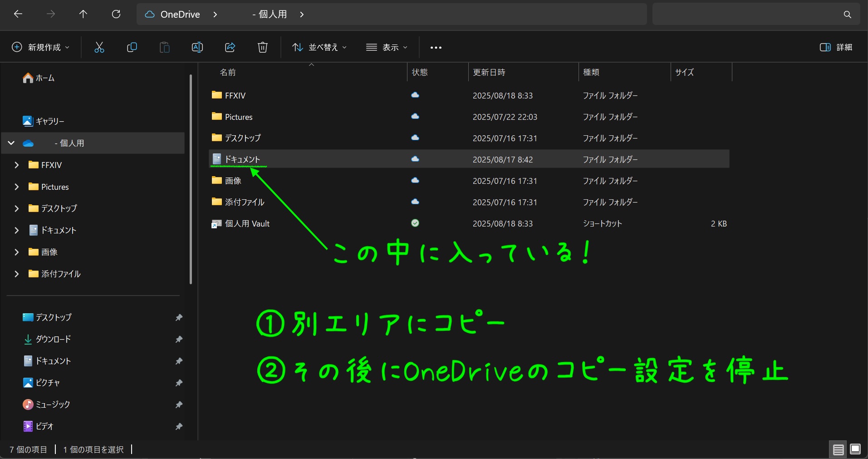Screen dimensions: 868x459
Task: Collapse the 個人用 OneDrive tree node
Action: (11, 143)
